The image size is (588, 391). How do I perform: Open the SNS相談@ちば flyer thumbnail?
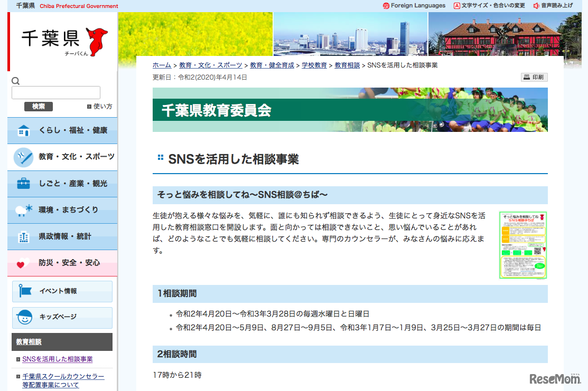[x=522, y=245]
